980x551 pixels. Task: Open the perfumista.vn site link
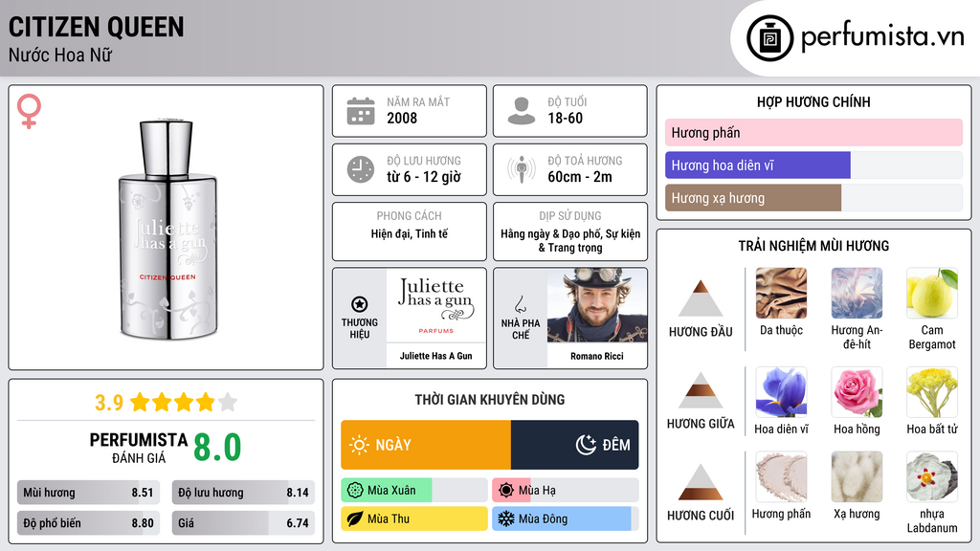pos(882,37)
